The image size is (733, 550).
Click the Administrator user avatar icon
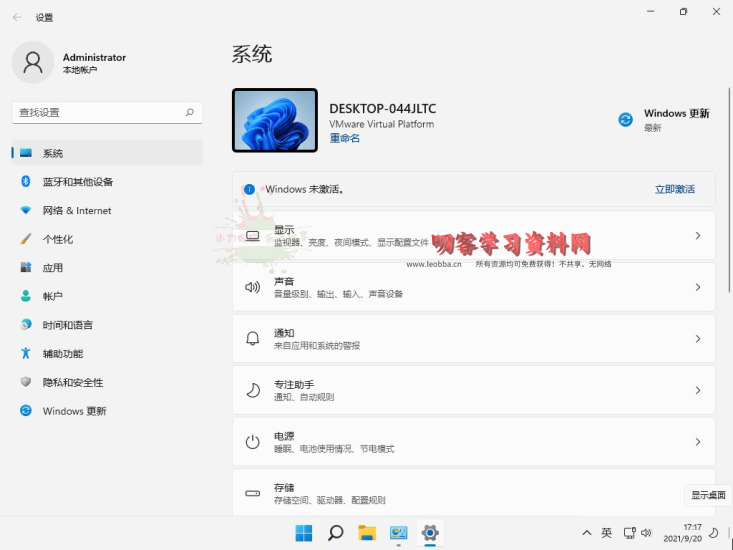click(x=33, y=62)
